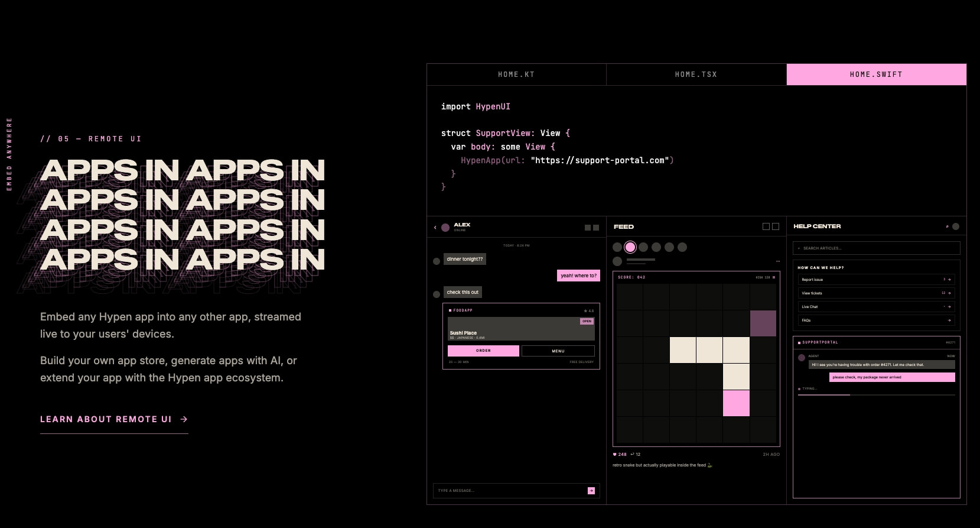Click the avatar next to "check this out"
Screen dimensions: 980x528
[437, 294]
